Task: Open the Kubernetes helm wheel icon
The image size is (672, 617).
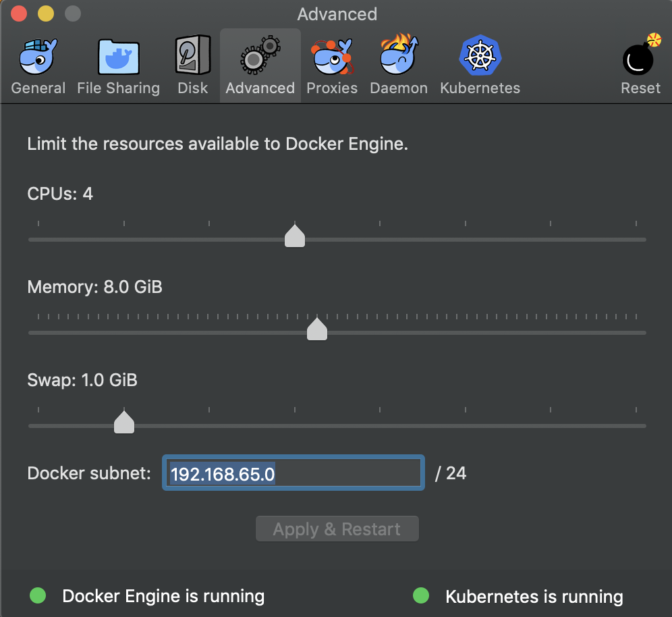Action: pyautogui.click(x=480, y=56)
